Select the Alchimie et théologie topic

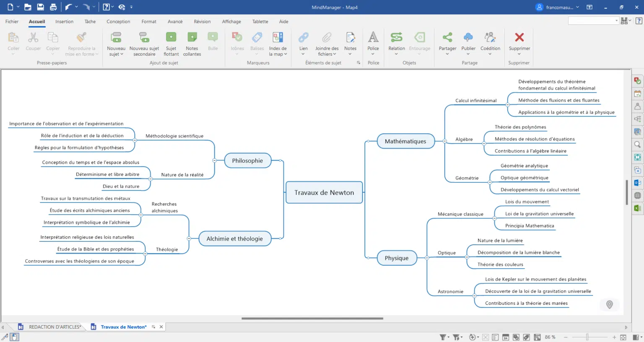click(234, 239)
